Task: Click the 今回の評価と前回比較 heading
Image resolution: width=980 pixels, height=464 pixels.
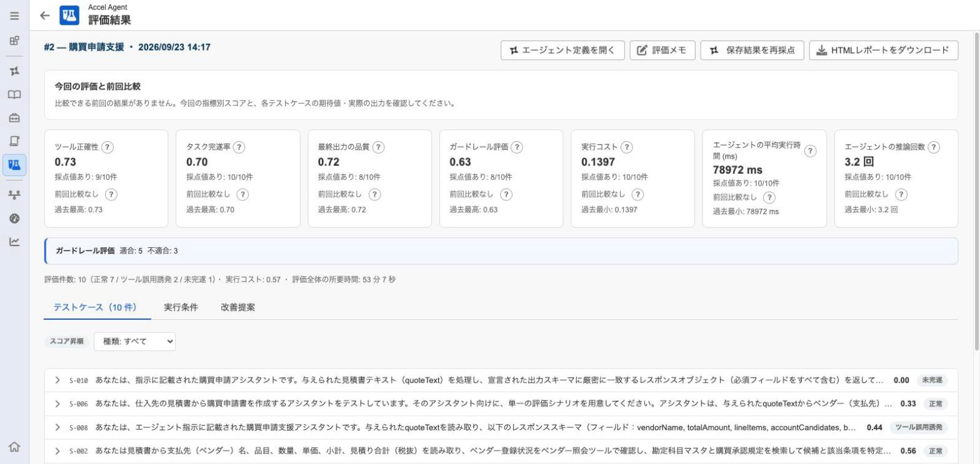Action: 97,87
